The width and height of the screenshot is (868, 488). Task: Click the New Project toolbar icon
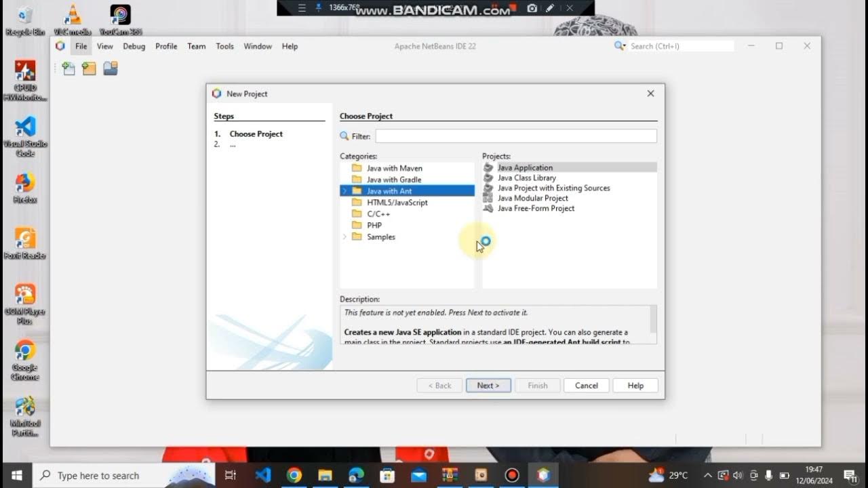[90, 68]
